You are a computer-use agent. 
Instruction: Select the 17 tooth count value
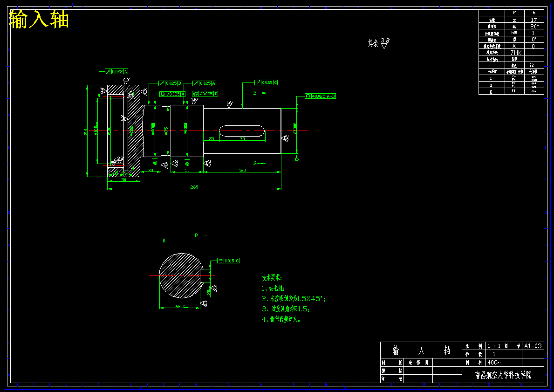(533, 20)
